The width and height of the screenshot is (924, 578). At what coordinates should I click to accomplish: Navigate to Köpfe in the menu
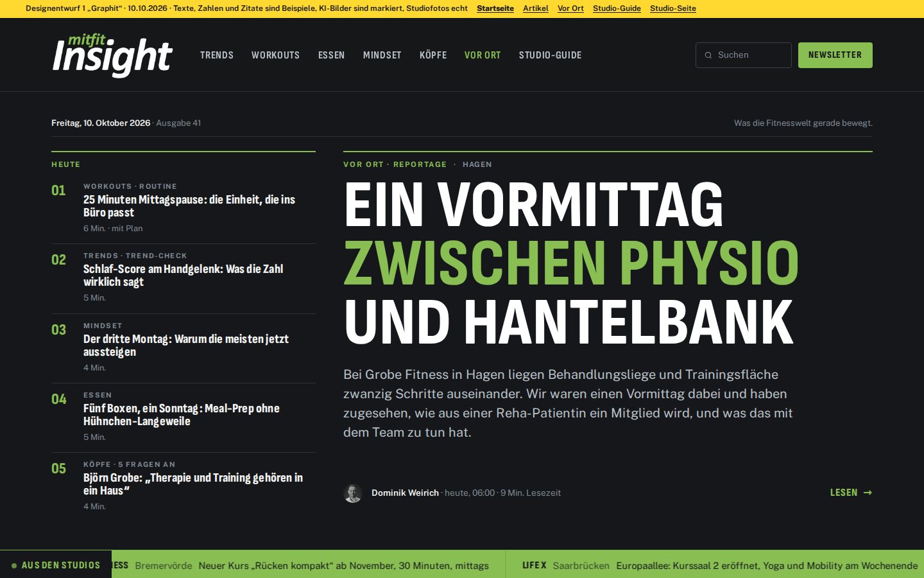(x=433, y=55)
